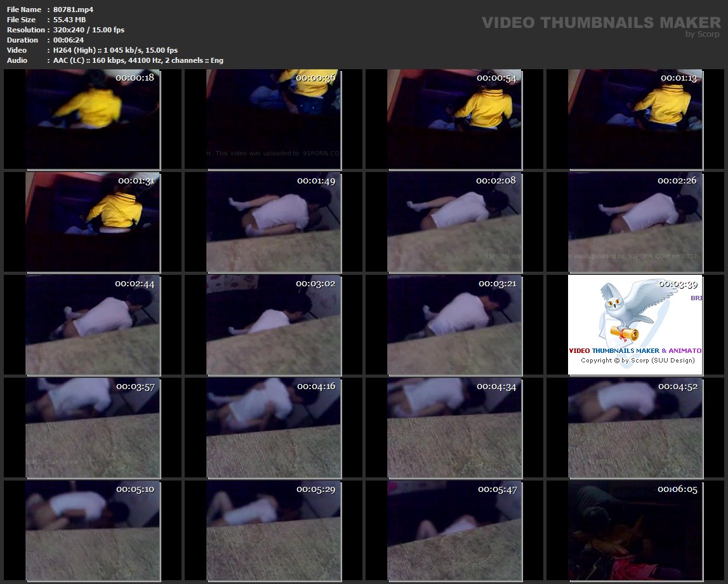Image resolution: width=728 pixels, height=584 pixels.
Task: Select the thumbnail stamped 00:05:29
Action: pyautogui.click(x=274, y=531)
